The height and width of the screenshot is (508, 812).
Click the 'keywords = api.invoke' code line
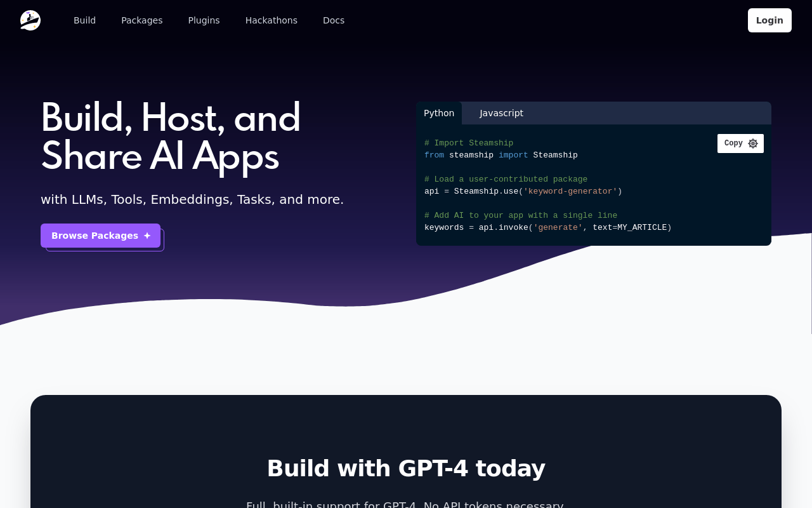(x=548, y=227)
